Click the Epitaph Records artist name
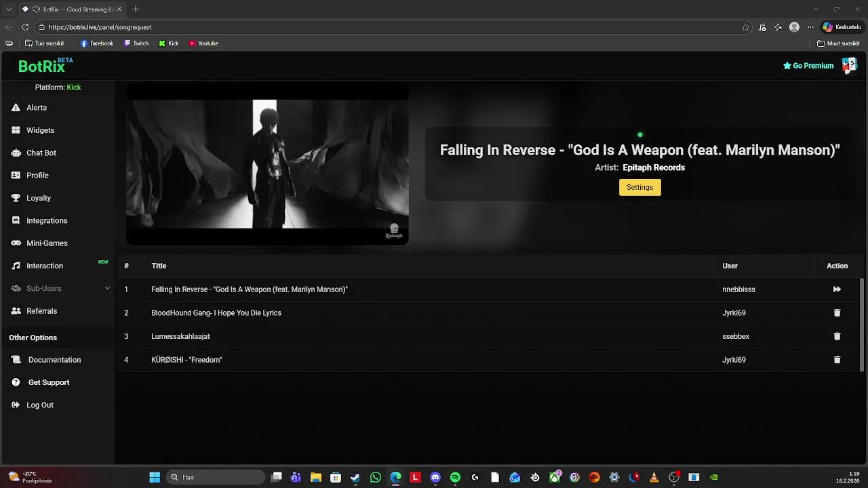 pos(654,167)
